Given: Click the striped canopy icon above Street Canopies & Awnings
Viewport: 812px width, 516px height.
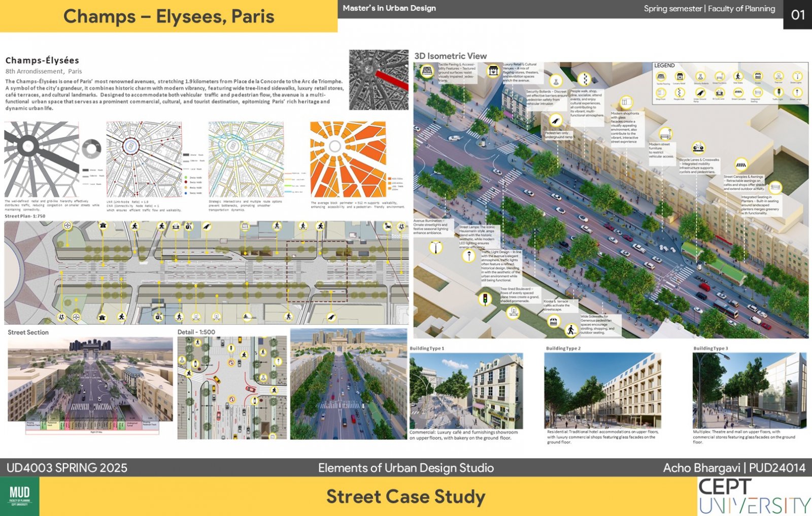Looking at the screenshot, I should click(x=741, y=165).
